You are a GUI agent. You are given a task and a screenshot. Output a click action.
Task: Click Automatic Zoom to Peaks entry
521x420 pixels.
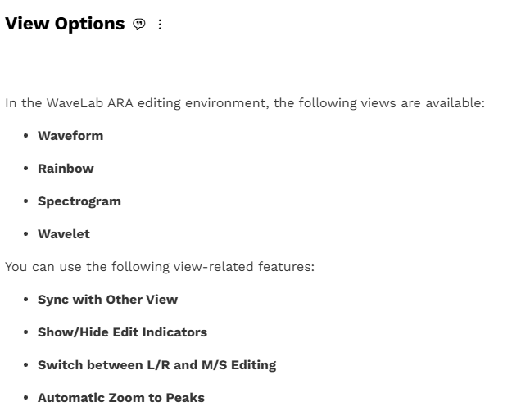(121, 398)
